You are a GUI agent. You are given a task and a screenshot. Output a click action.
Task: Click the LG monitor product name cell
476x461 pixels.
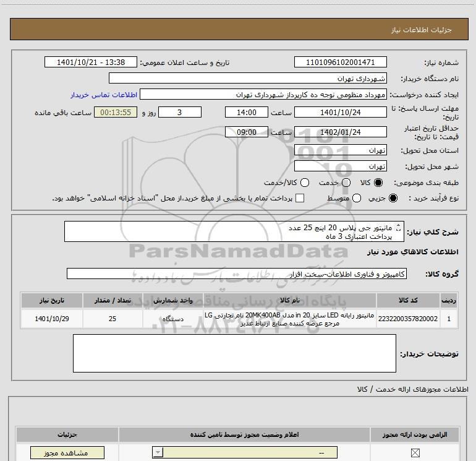coord(289,319)
